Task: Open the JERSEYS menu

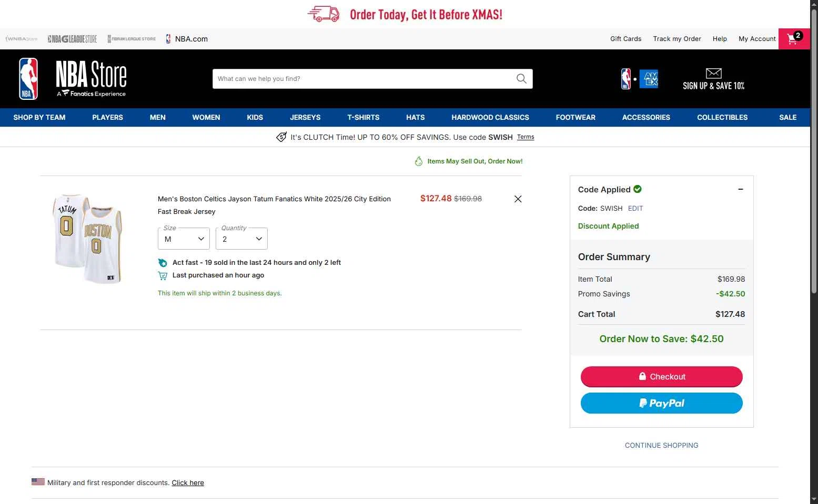Action: (x=305, y=117)
